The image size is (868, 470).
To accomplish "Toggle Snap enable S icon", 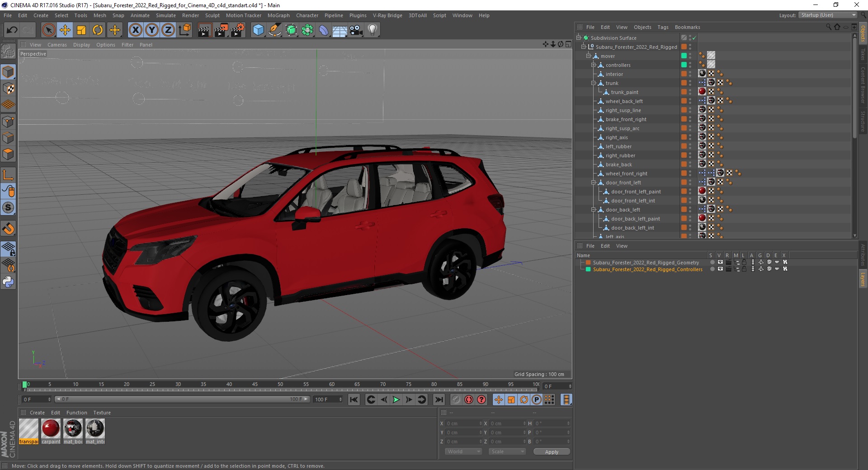I will pos(8,208).
